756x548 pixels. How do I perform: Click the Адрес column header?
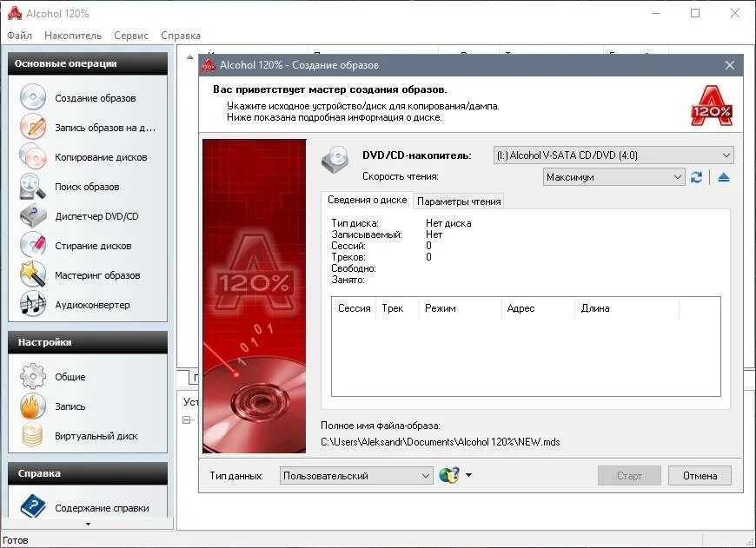coord(538,308)
